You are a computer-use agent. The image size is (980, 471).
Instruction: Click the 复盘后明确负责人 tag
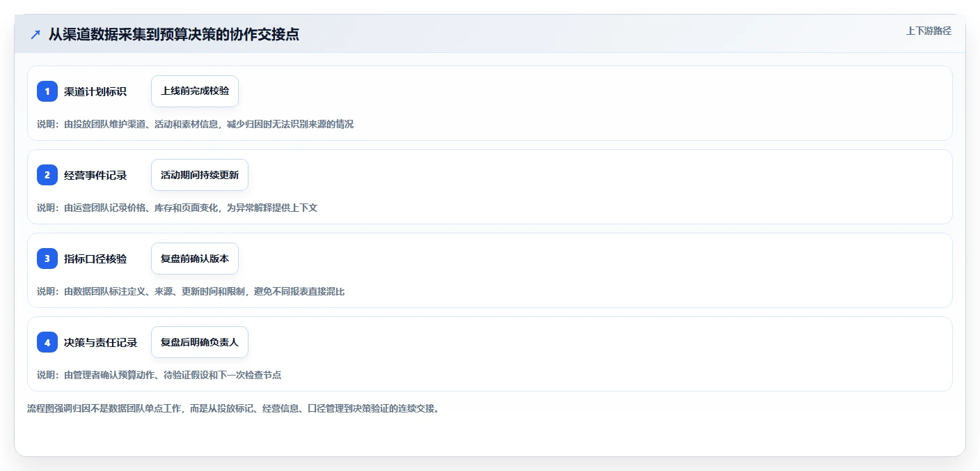200,342
